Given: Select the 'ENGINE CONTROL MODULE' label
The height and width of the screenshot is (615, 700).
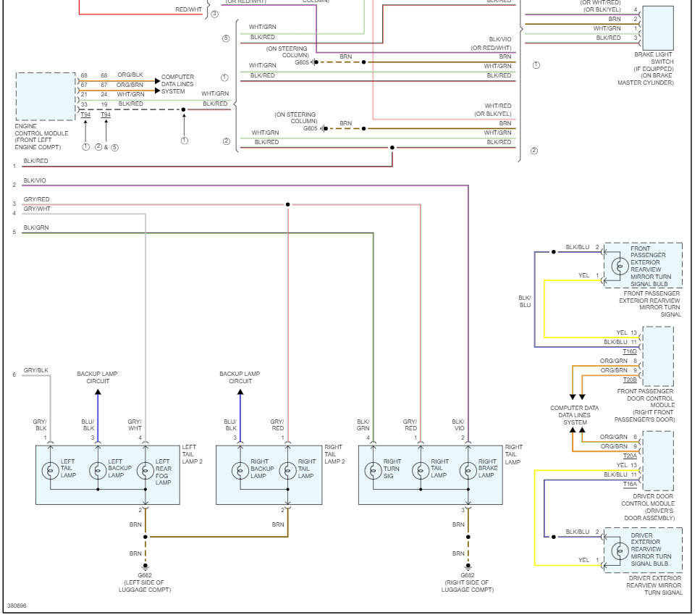Looking at the screenshot, I should (x=41, y=137).
